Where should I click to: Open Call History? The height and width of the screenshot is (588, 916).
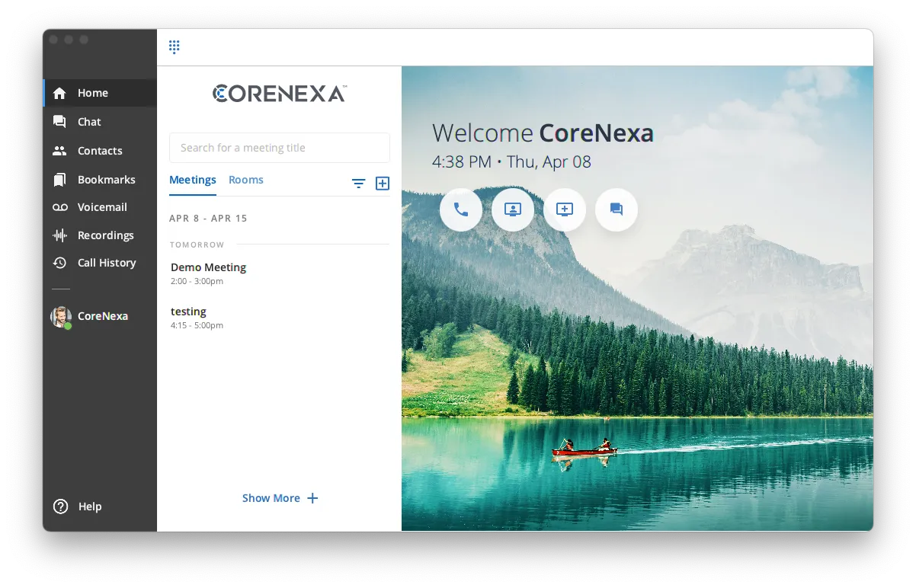pos(107,262)
